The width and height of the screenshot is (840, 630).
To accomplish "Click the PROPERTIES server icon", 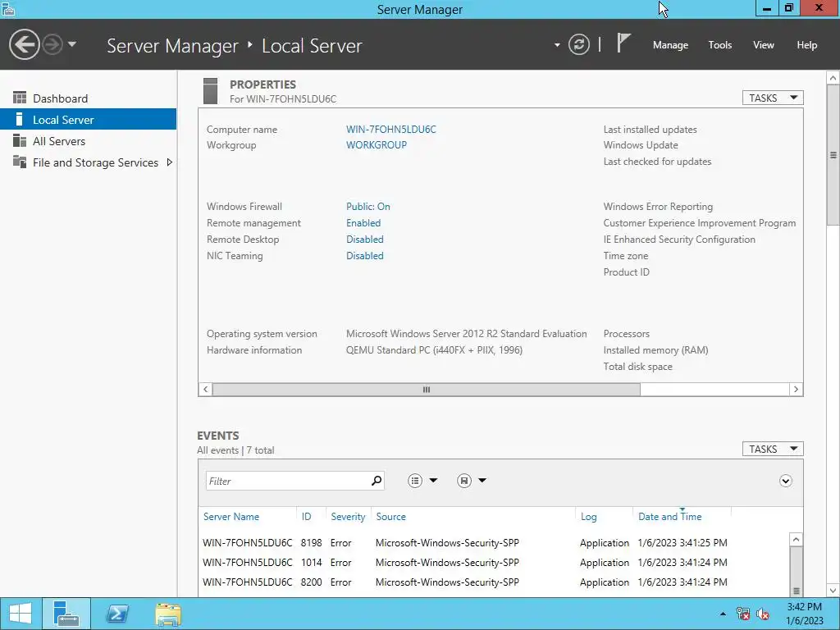I will [211, 91].
